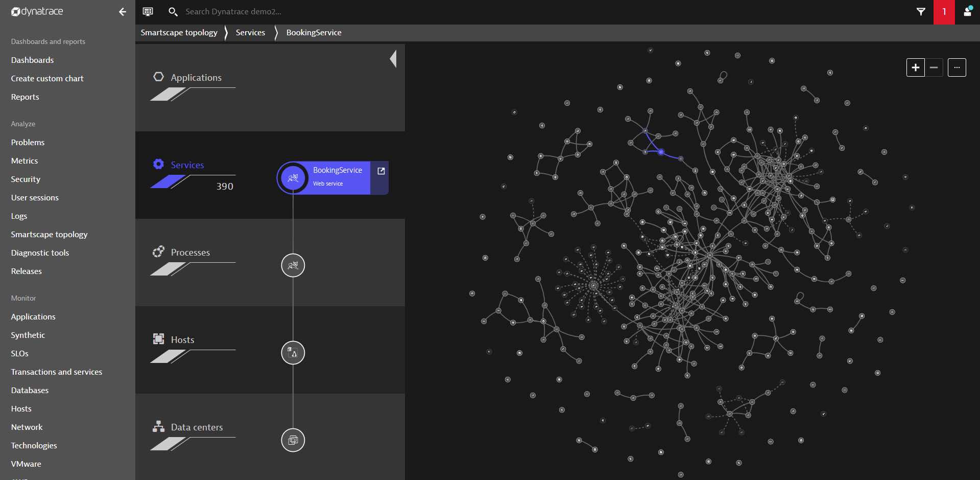The image size is (980, 480).
Task: Open the topology more options button
Action: [957, 67]
